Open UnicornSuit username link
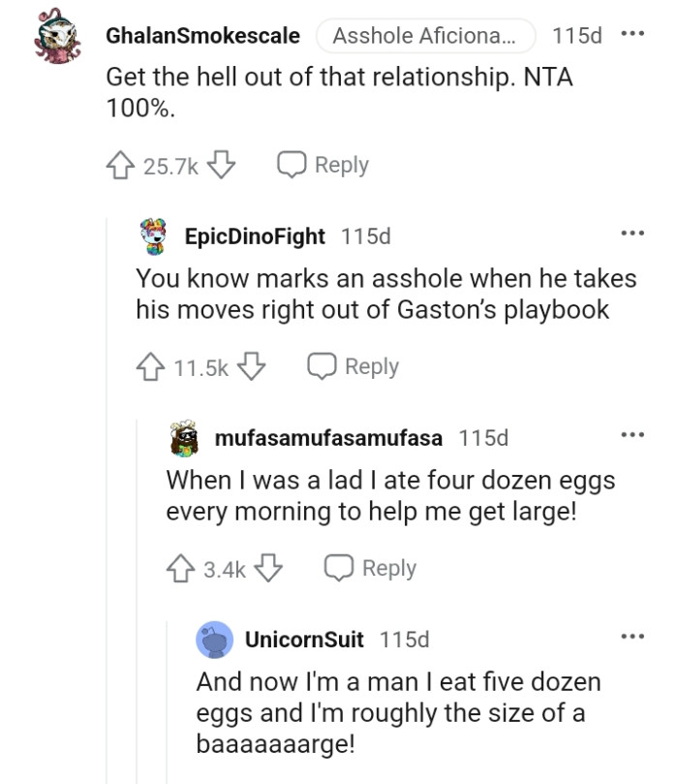 304,640
